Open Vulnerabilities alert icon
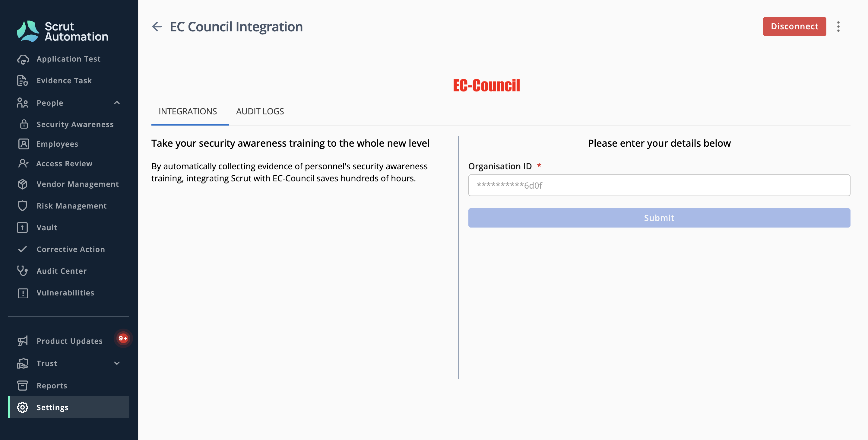 (x=23, y=293)
